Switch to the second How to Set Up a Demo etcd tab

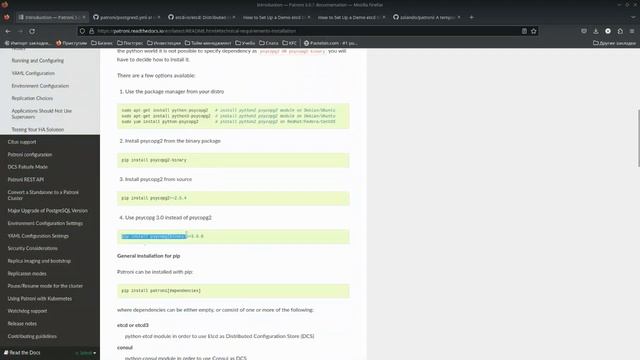(351, 17)
